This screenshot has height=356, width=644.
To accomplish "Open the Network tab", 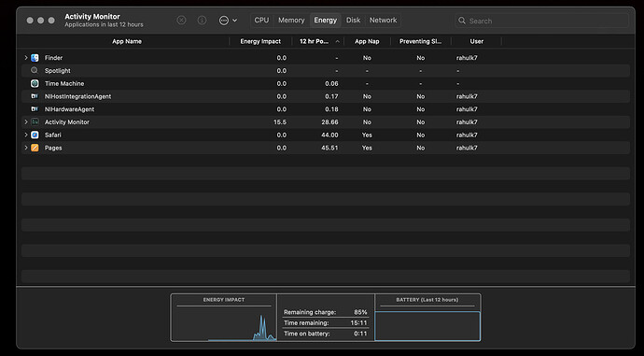I will point(383,21).
